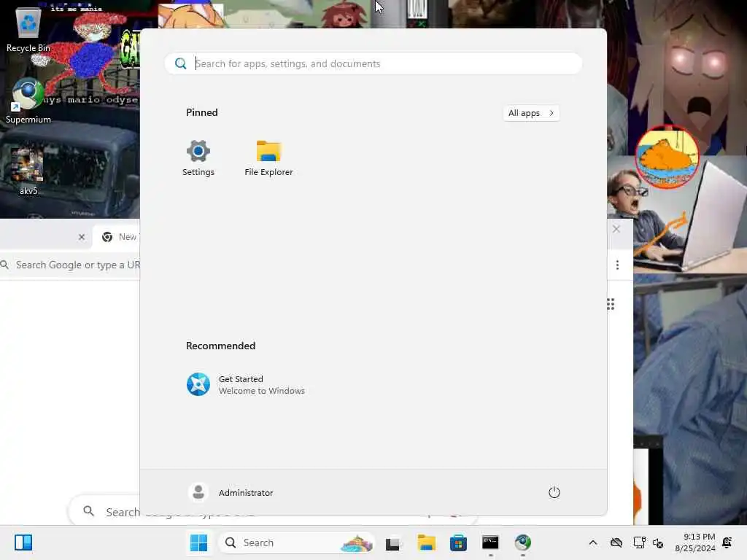
Task: Open Get Started recommended item
Action: click(246, 384)
